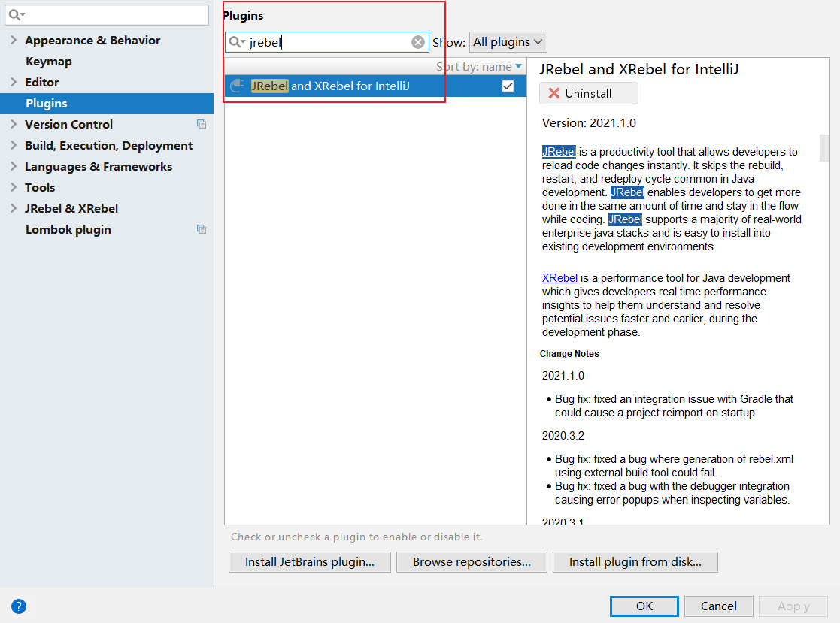Select Languages & Frameworks entry

click(99, 166)
